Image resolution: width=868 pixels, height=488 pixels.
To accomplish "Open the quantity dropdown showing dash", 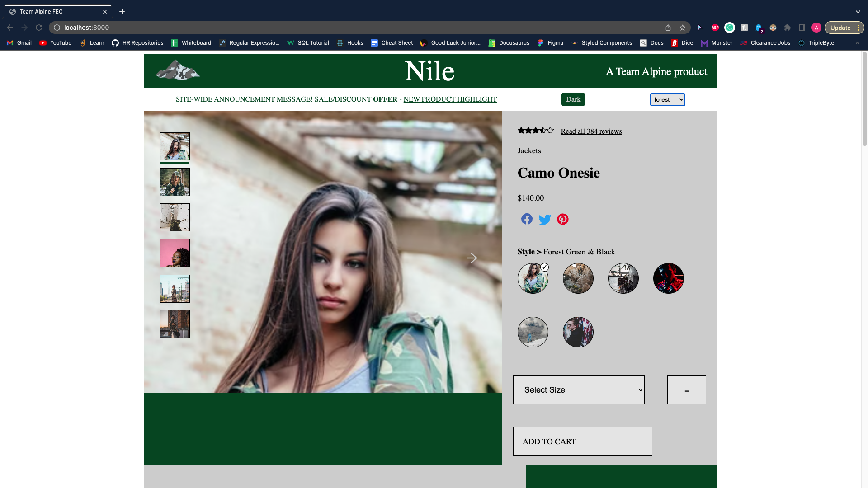I will tap(686, 390).
